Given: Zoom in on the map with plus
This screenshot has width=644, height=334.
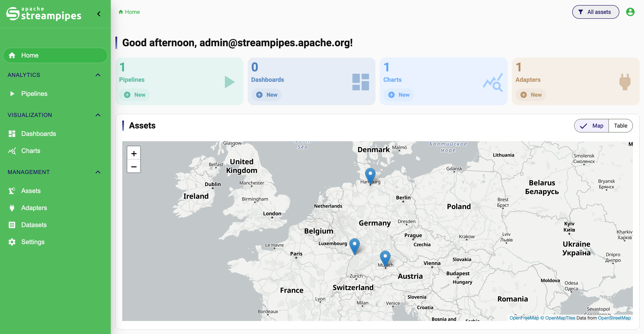Looking at the screenshot, I should click(x=134, y=153).
